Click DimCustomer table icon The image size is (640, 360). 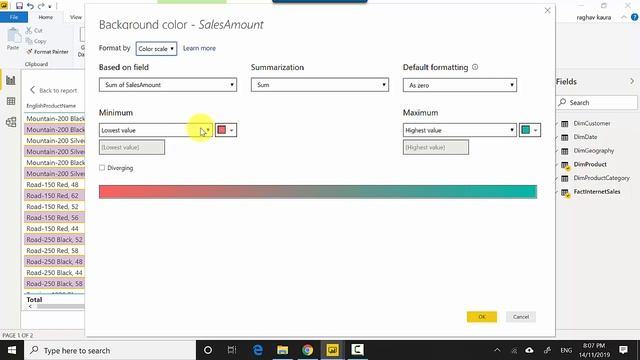pos(564,124)
